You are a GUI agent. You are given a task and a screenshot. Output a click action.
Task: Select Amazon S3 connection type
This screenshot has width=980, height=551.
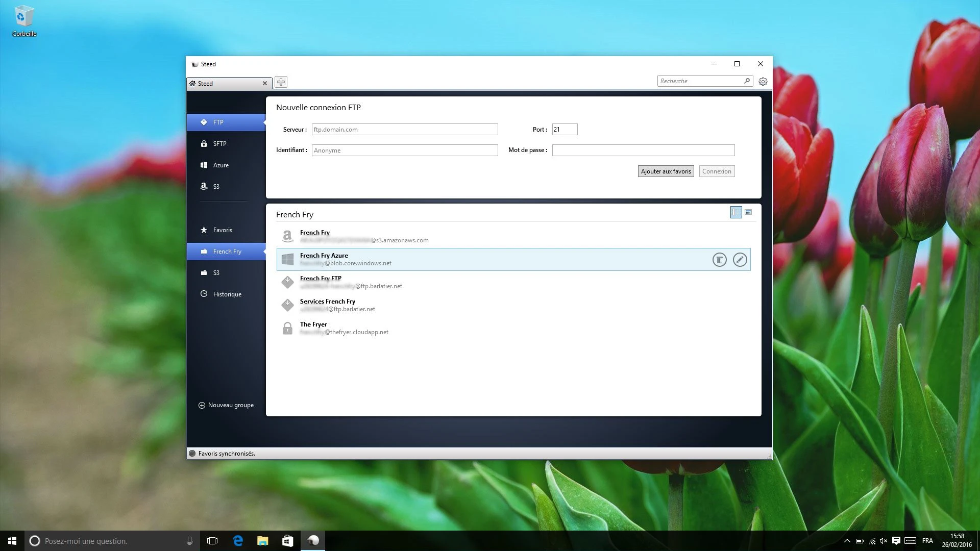(x=216, y=187)
